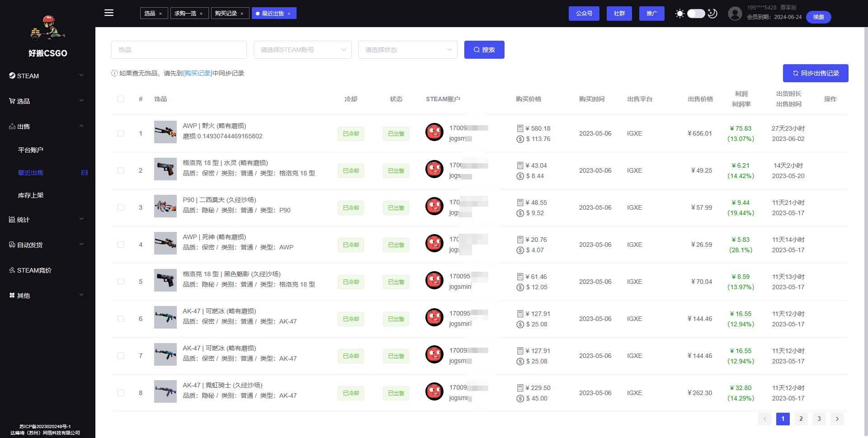Close the 选品 tab with its x

tap(160, 14)
